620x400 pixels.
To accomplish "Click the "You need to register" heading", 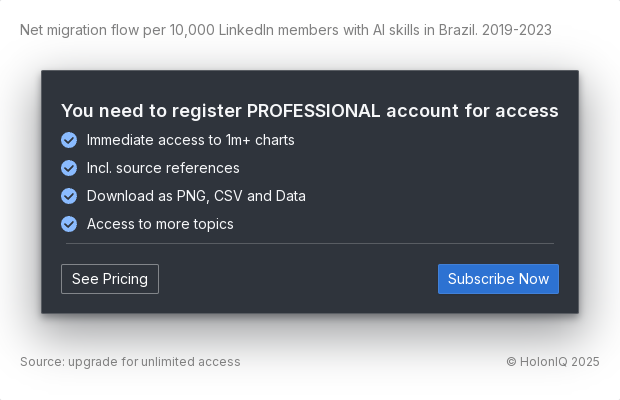I will 152,111.
